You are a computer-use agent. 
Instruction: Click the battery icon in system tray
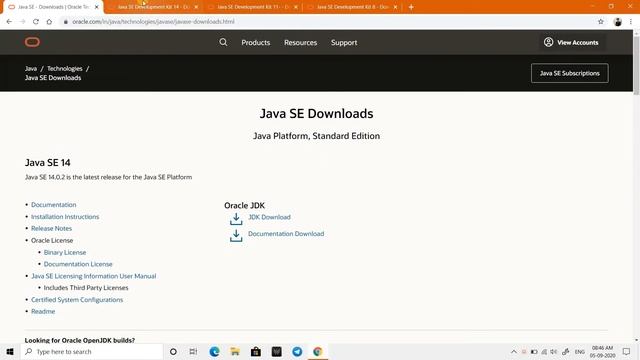(534, 351)
